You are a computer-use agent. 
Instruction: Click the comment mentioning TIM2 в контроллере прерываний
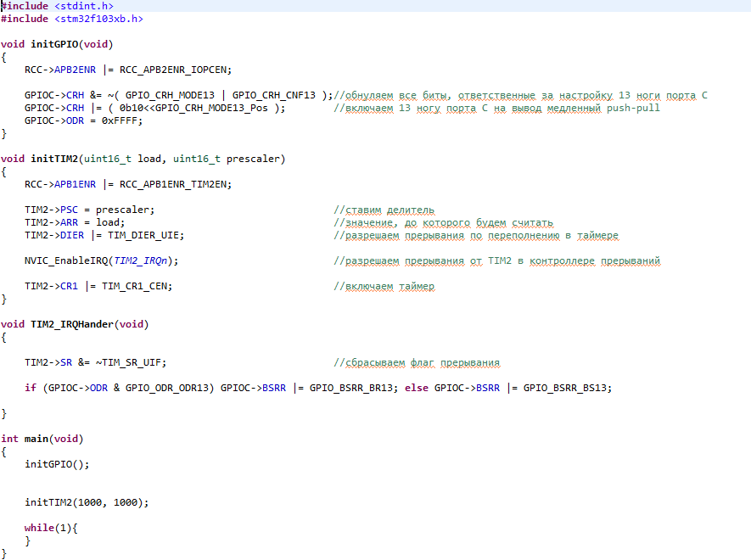pos(496,260)
